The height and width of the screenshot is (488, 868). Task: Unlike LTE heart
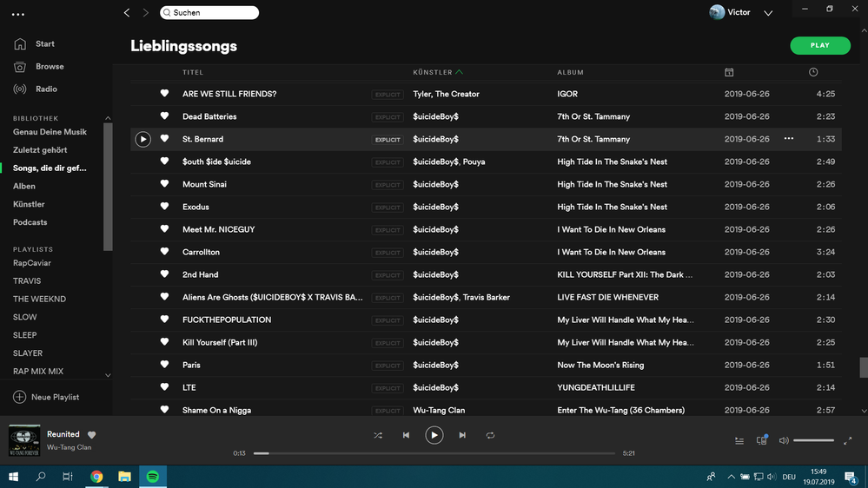tap(164, 387)
